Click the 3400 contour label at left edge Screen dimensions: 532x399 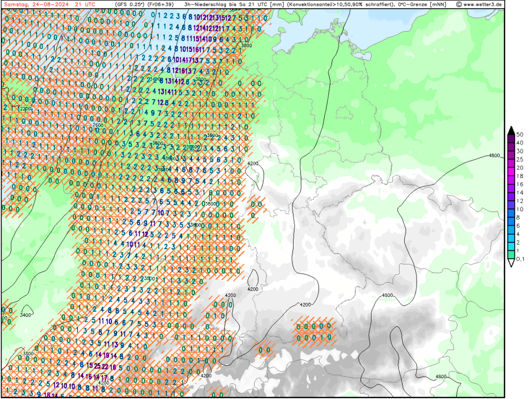pos(26,315)
